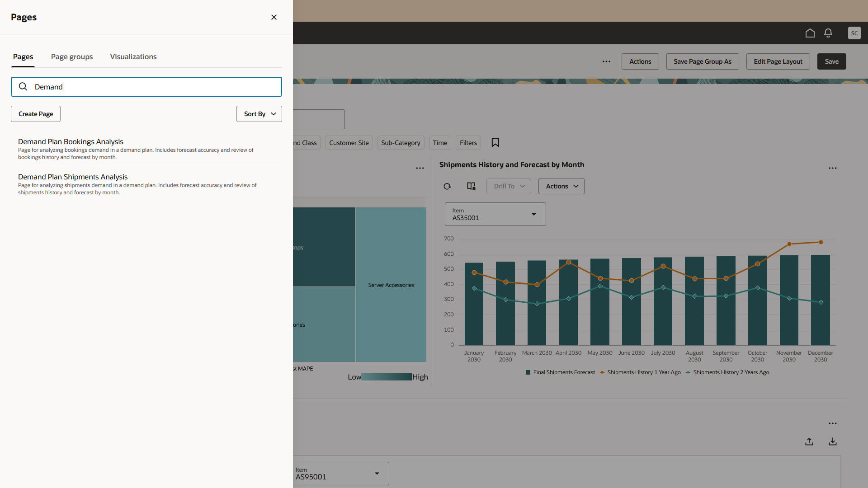Toggle Shipments History 1 Year Ago legend
The image size is (868, 488).
click(x=640, y=372)
